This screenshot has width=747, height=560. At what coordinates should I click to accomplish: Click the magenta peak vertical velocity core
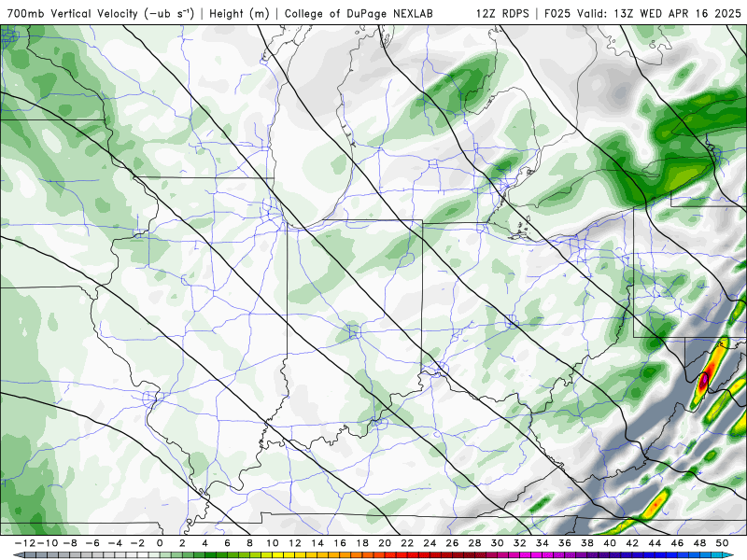click(x=704, y=382)
